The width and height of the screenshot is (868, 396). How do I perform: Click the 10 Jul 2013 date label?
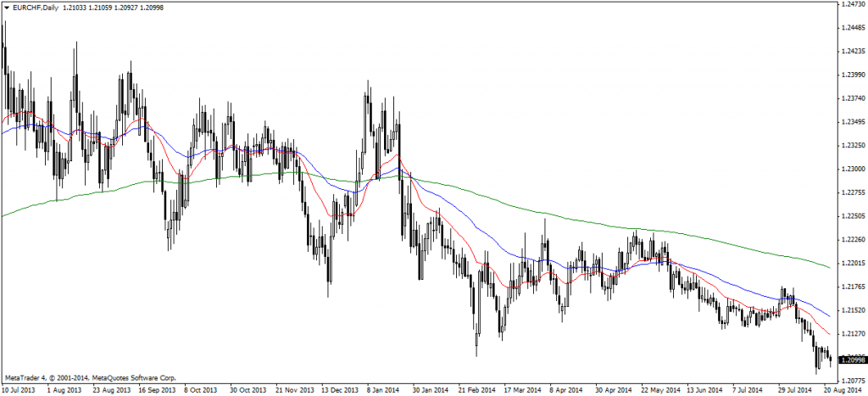pyautogui.click(x=19, y=391)
